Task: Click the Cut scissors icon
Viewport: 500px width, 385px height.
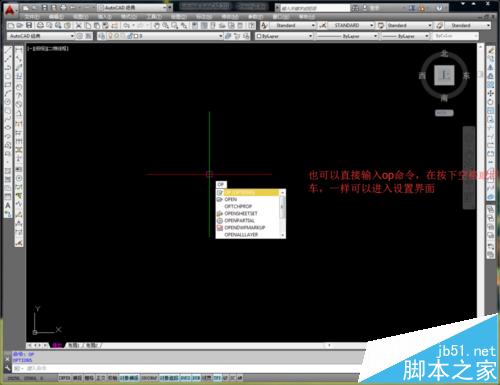Action: [79, 25]
